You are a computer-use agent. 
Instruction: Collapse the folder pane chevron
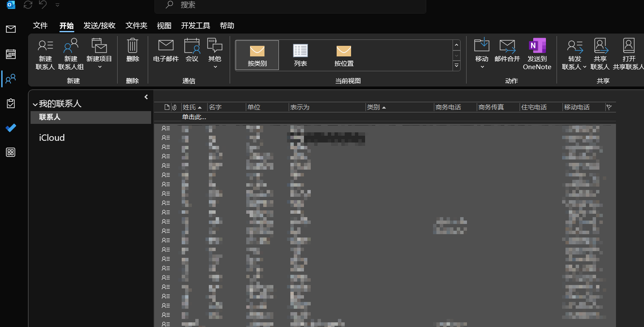[146, 97]
